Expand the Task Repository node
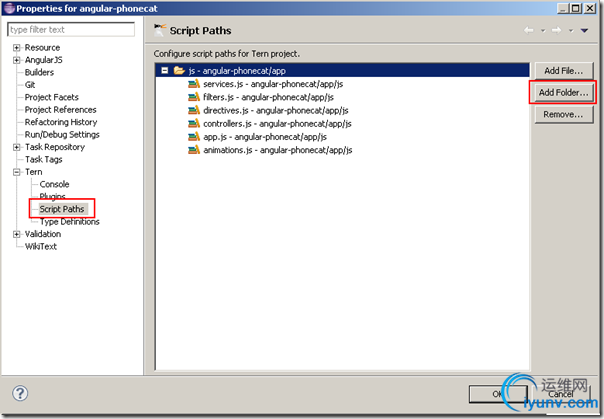Viewport: 604px width, 419px height. tap(16, 147)
